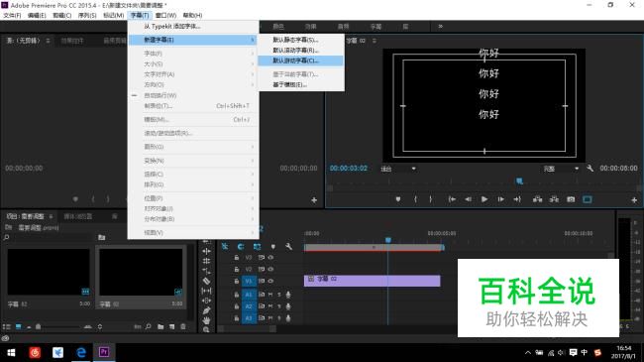Select the Slide tool
The width and height of the screenshot is (644, 362).
pyautogui.click(x=206, y=301)
